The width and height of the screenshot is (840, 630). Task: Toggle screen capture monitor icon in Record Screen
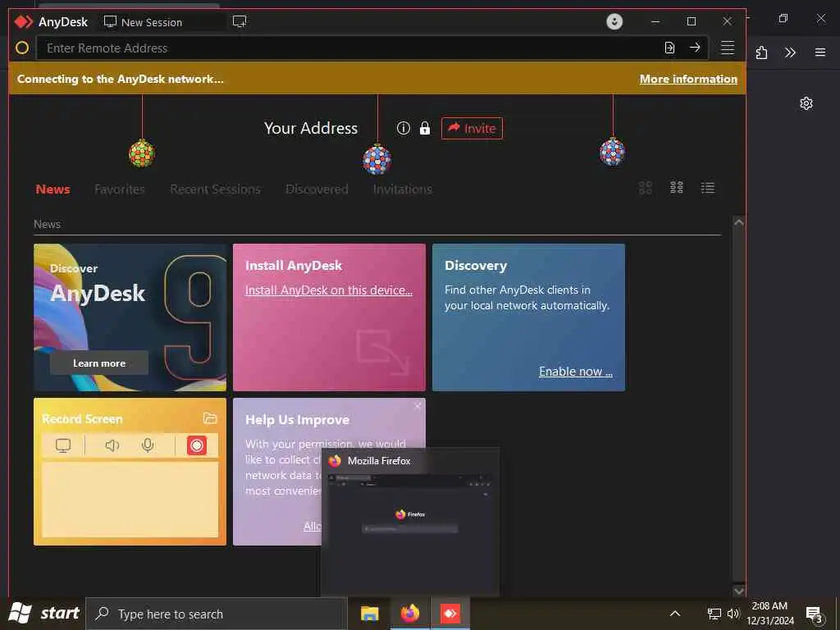[63, 445]
